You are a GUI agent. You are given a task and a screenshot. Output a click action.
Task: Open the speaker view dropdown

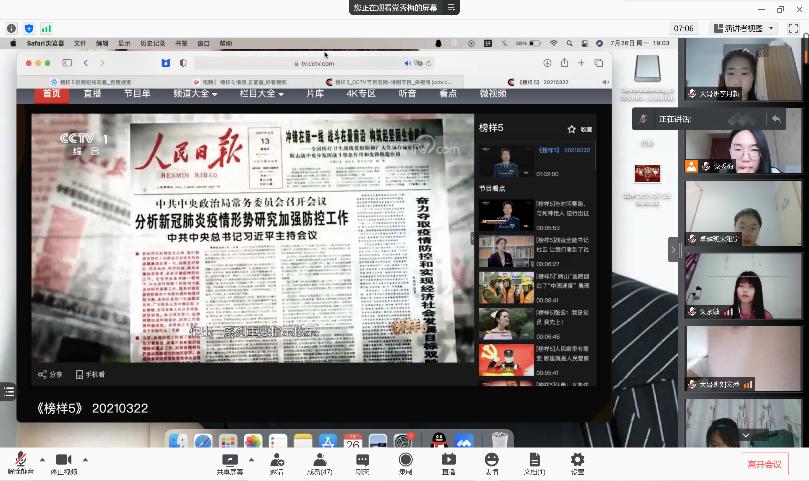coord(743,28)
